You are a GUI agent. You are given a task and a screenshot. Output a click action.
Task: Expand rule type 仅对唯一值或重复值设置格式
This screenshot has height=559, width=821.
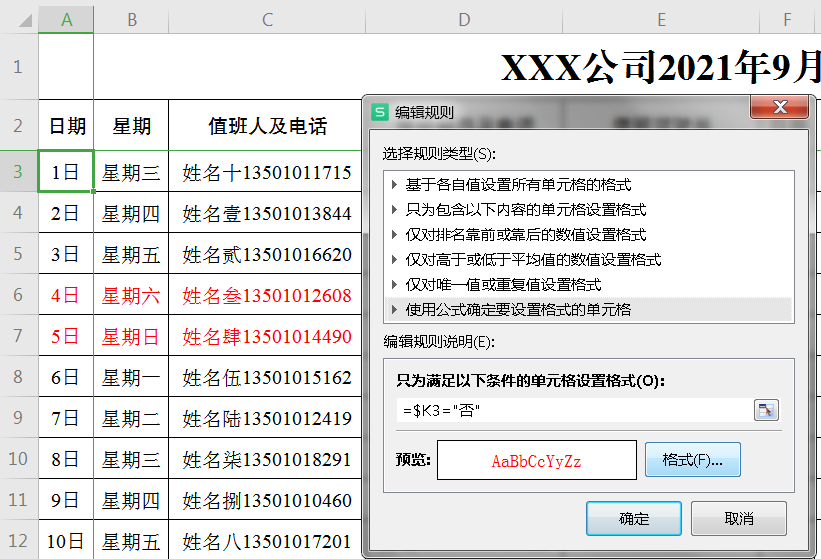coord(394,284)
